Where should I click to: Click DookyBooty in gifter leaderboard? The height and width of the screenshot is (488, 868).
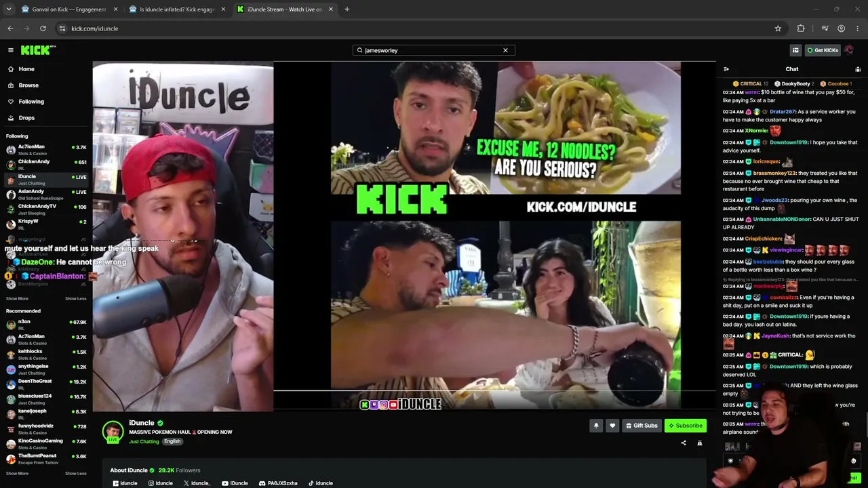pos(793,84)
